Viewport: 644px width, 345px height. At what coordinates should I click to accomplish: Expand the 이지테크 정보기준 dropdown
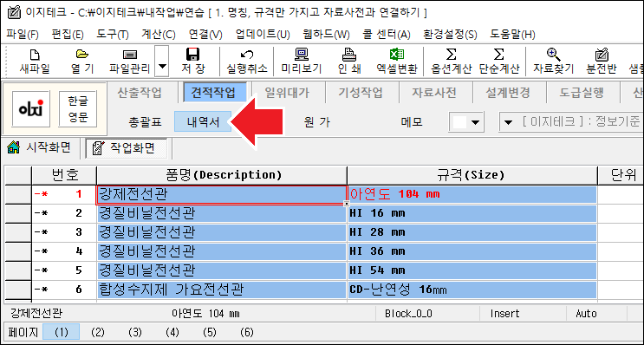pyautogui.click(x=509, y=122)
